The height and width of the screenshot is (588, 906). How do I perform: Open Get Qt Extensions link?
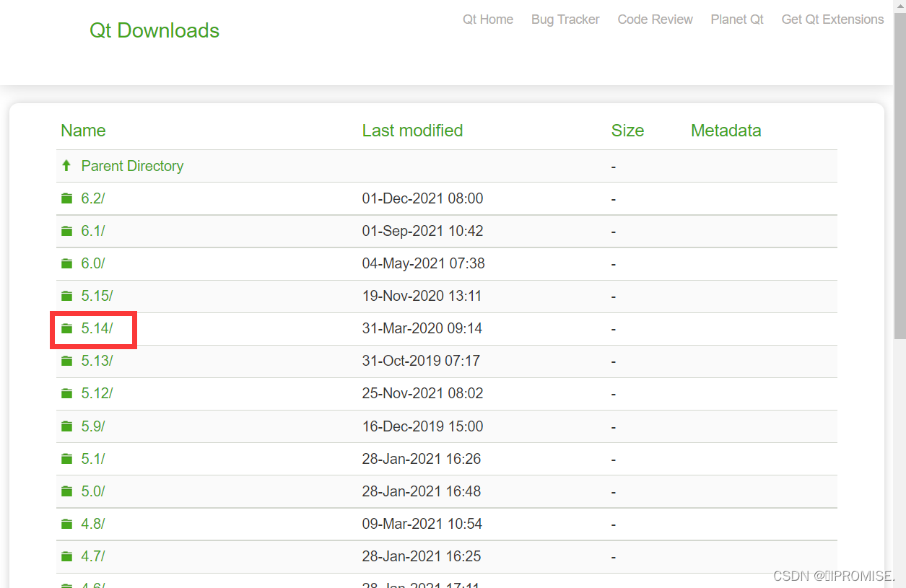(x=832, y=19)
